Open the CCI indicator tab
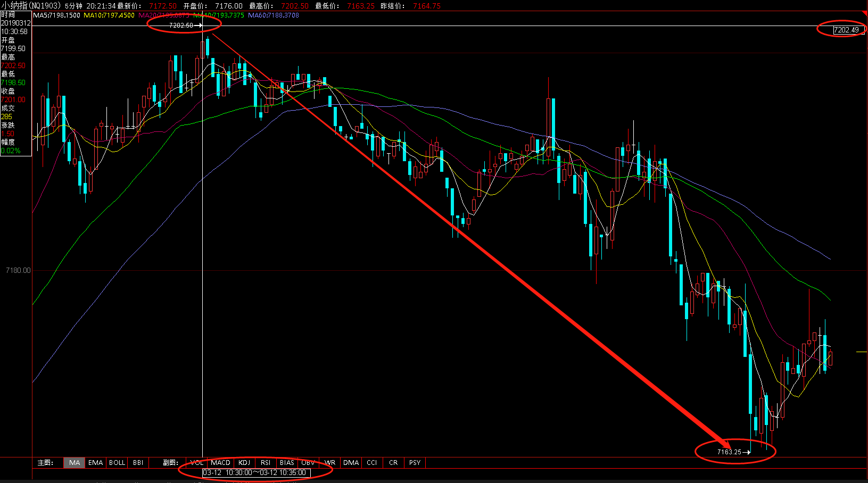This screenshot has height=483, width=868. point(372,463)
